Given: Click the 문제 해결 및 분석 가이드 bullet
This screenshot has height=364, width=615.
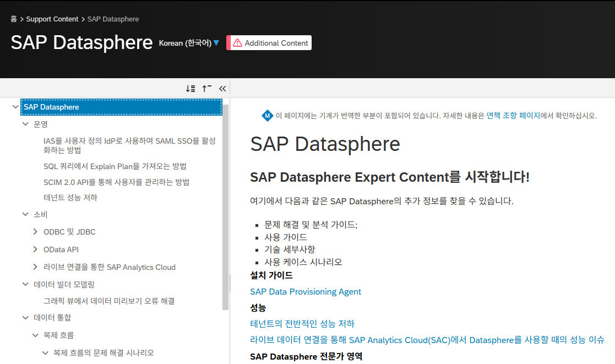Looking at the screenshot, I should [311, 224].
